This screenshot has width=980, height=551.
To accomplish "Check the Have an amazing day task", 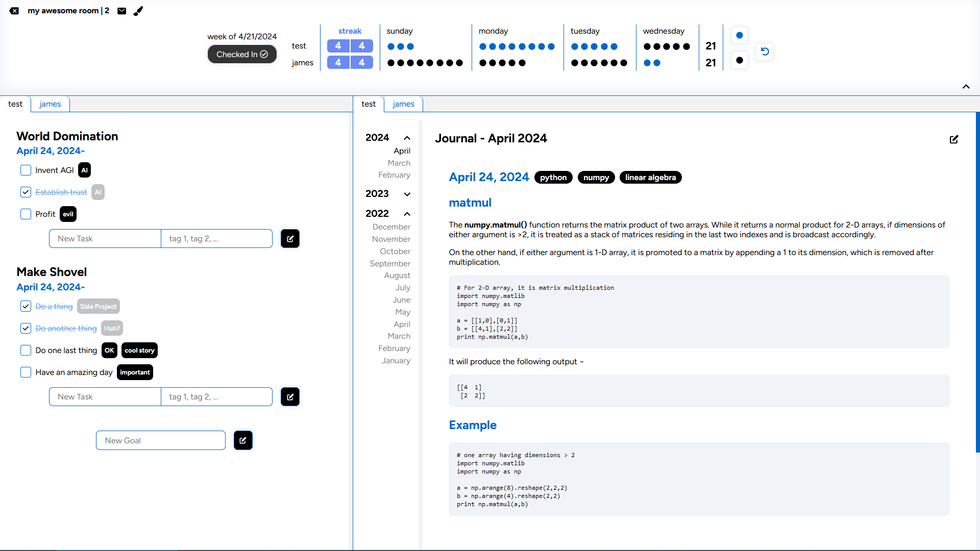I will point(26,372).
